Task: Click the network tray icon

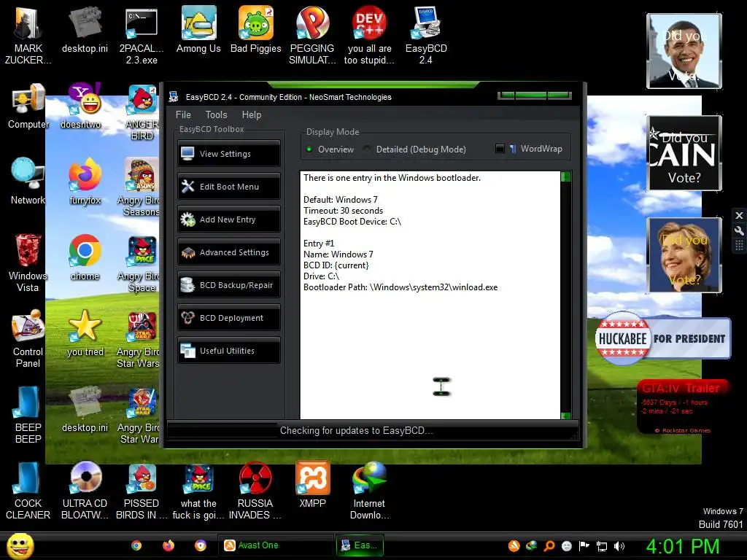Action: tap(602, 546)
